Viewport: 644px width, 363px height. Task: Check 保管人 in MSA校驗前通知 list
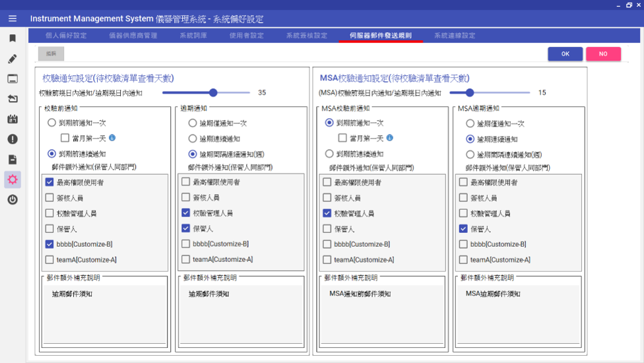point(327,229)
